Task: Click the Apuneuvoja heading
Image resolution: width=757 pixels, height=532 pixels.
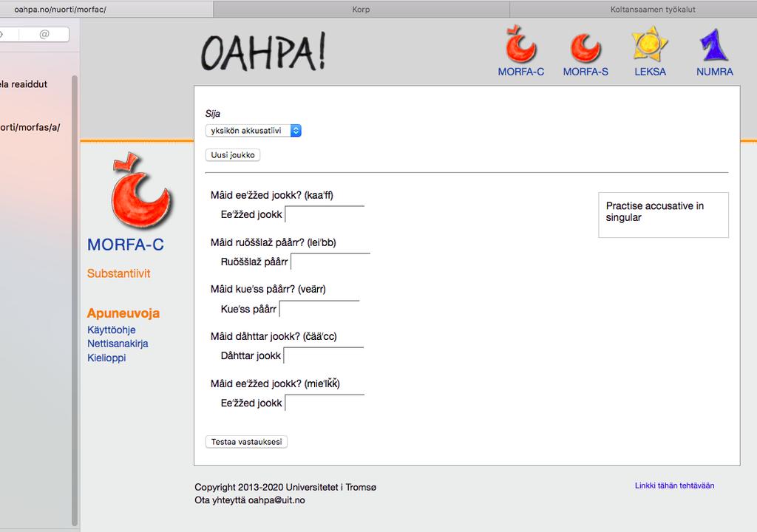Action: tap(123, 313)
